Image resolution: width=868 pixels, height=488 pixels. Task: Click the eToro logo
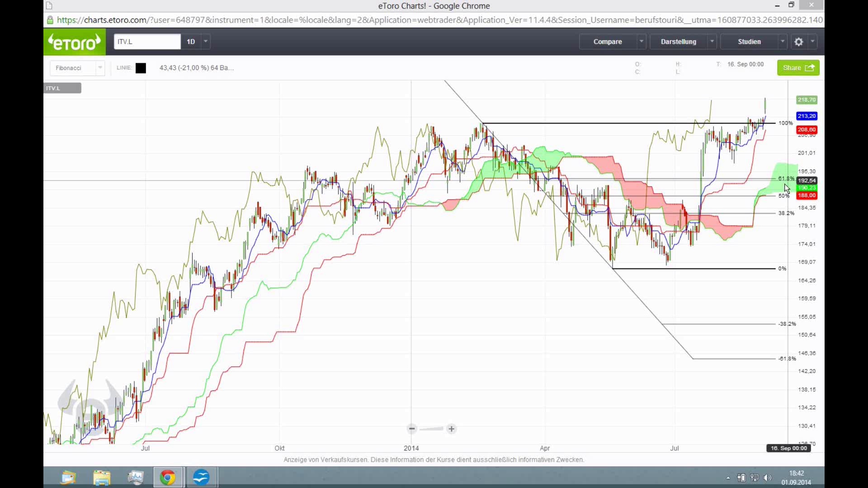(x=75, y=42)
